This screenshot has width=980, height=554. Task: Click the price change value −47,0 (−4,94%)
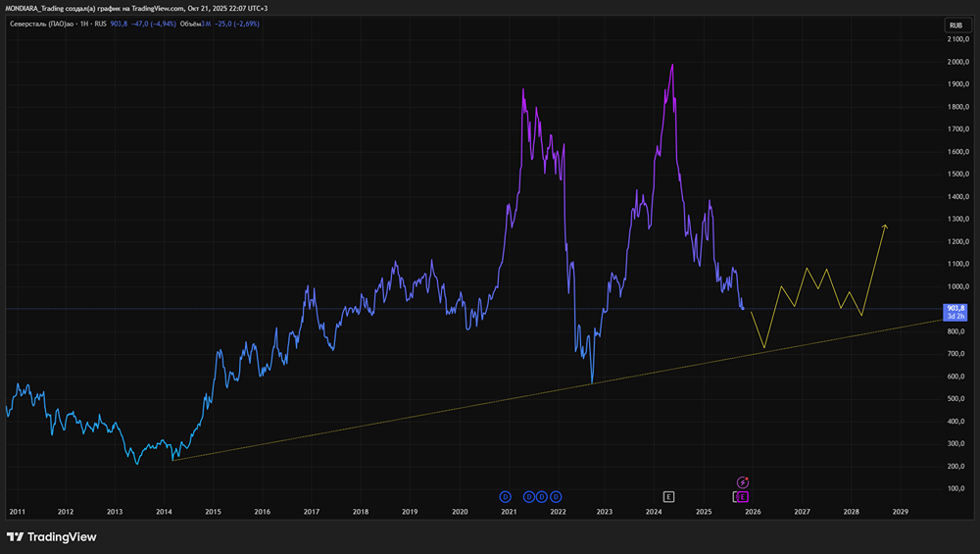tap(154, 24)
